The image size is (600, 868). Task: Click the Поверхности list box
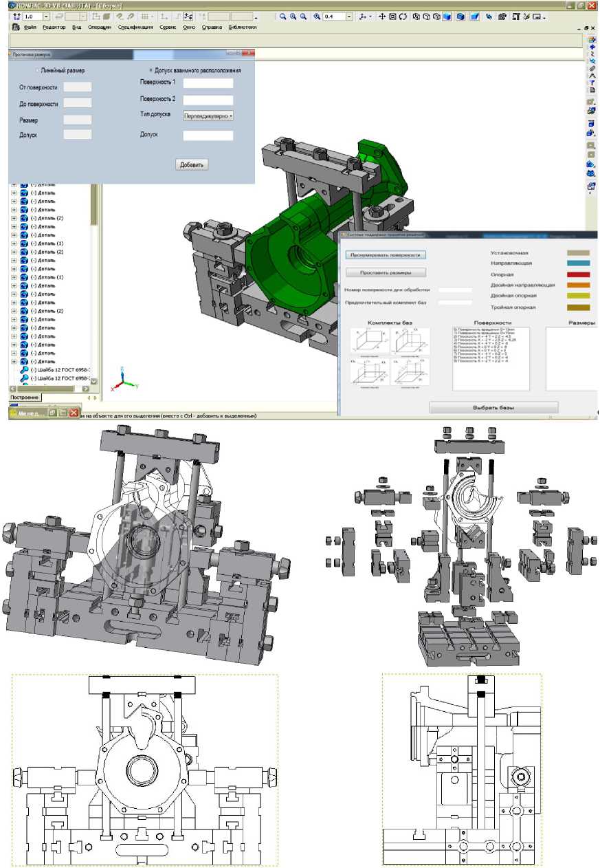[491, 358]
